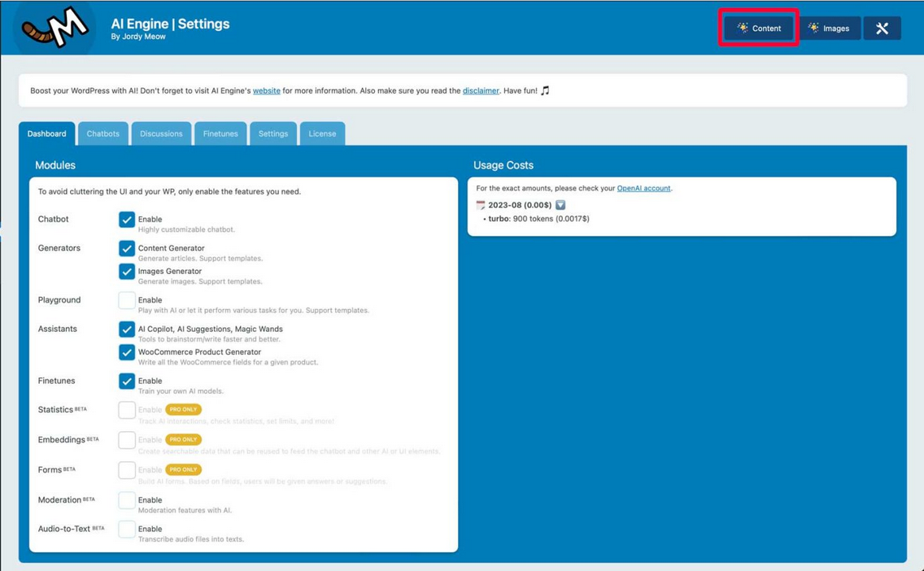The height and width of the screenshot is (571, 924).
Task: Open the Content generator button
Action: coord(758,28)
